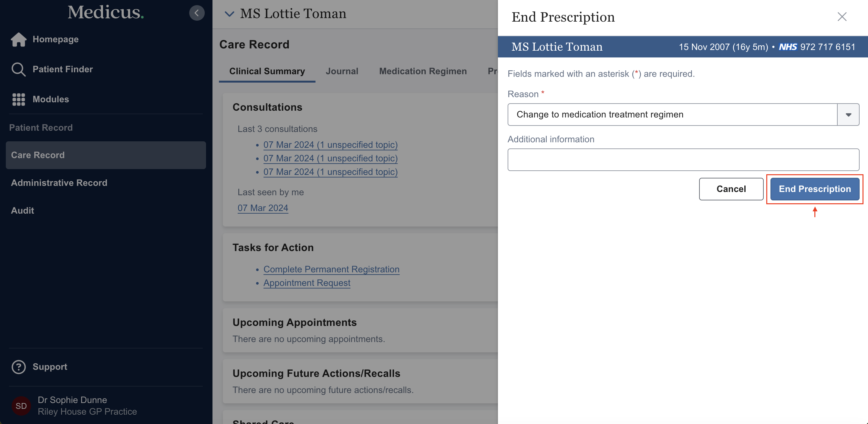Collapse the navigation sidebar
Viewport: 868px width, 424px height.
coord(197,13)
